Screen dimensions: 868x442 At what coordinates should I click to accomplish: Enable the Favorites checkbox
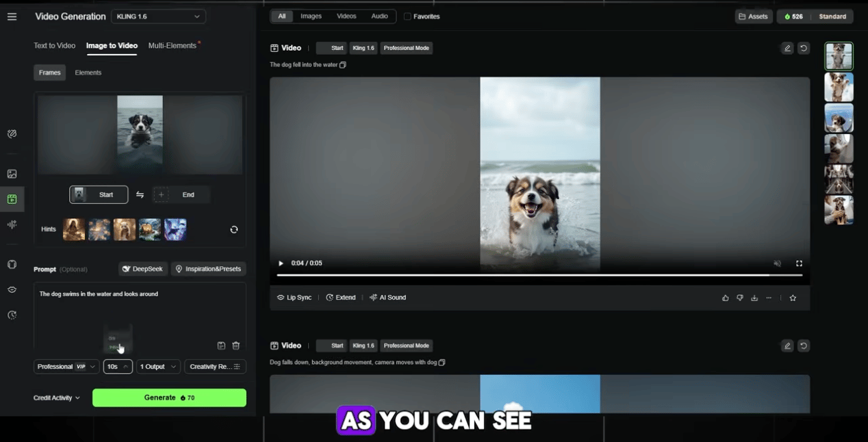(407, 16)
